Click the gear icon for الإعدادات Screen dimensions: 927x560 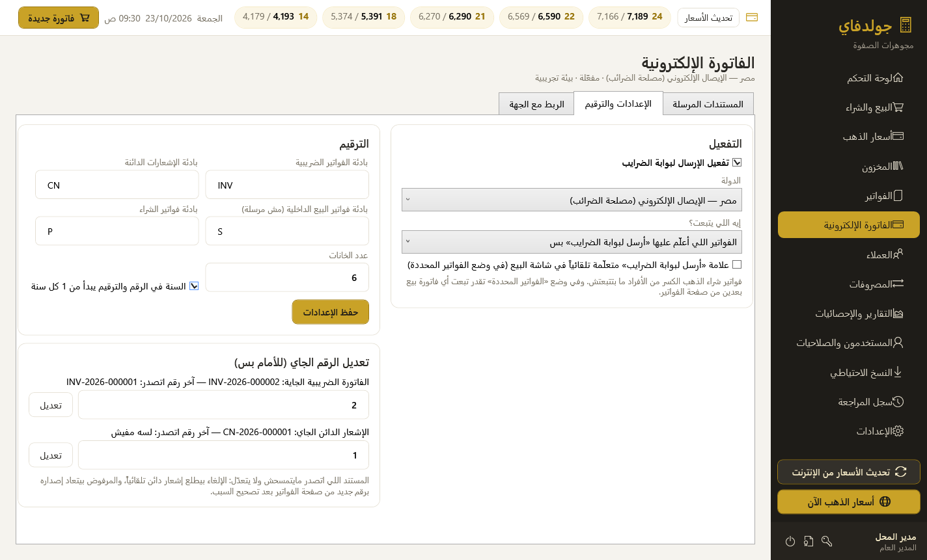pos(898,431)
